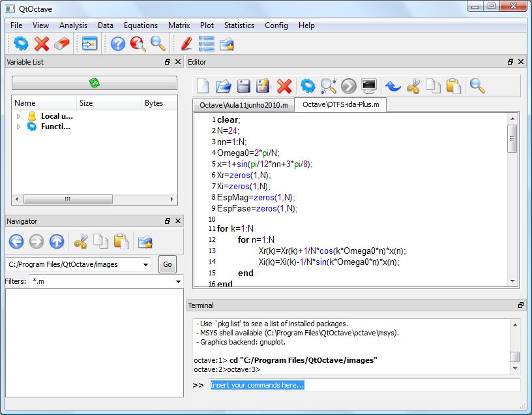
Task: Open the Plot menu
Action: coord(207,25)
